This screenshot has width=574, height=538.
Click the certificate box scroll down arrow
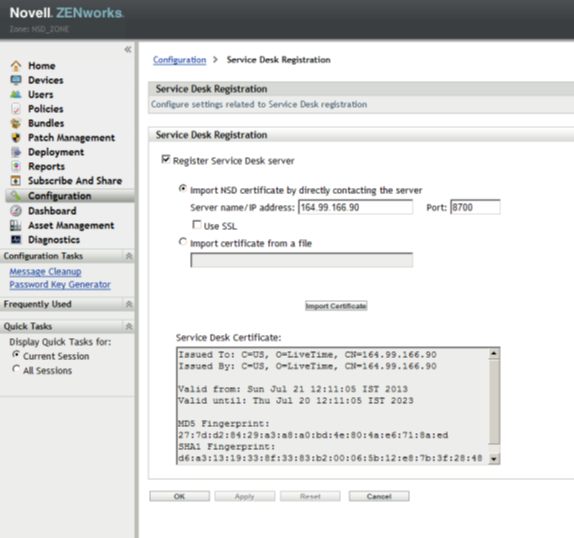(x=494, y=459)
